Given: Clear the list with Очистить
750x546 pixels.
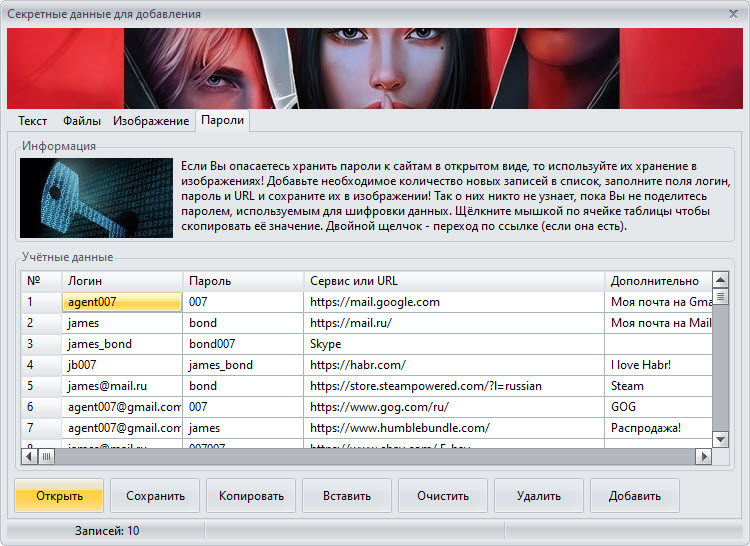Looking at the screenshot, I should coord(442,495).
